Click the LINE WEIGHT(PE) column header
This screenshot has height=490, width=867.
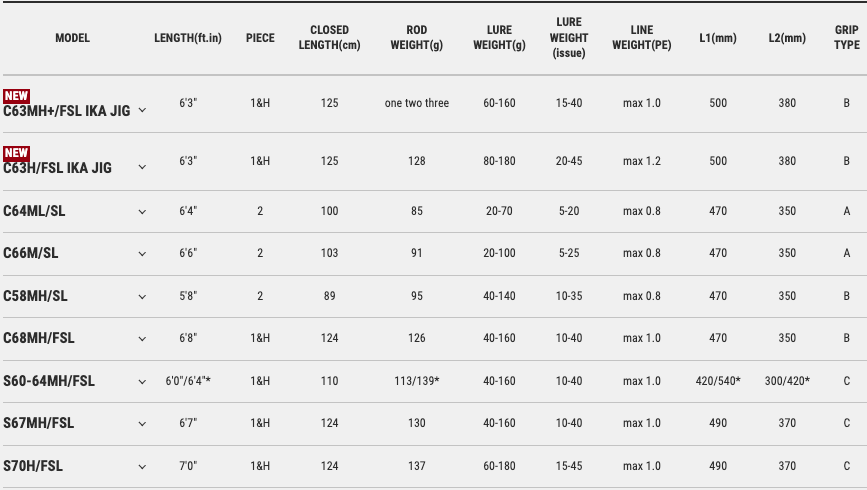click(x=641, y=38)
